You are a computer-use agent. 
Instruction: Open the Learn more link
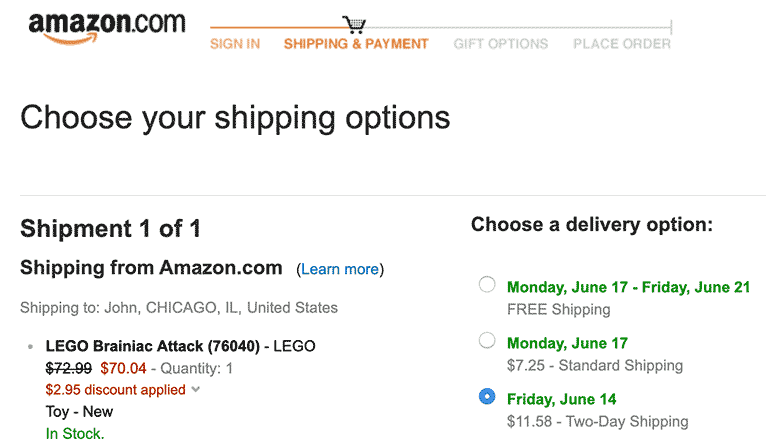tap(340, 269)
